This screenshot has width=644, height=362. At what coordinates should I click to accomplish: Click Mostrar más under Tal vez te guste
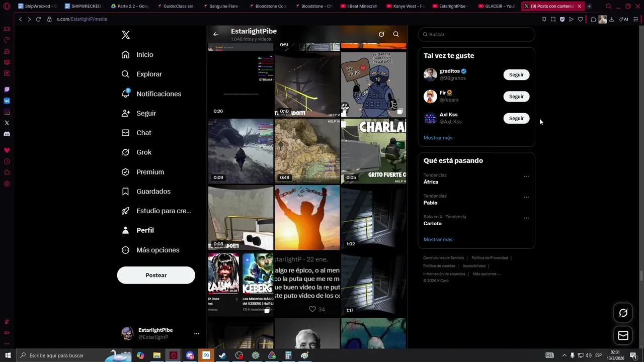coord(438,138)
